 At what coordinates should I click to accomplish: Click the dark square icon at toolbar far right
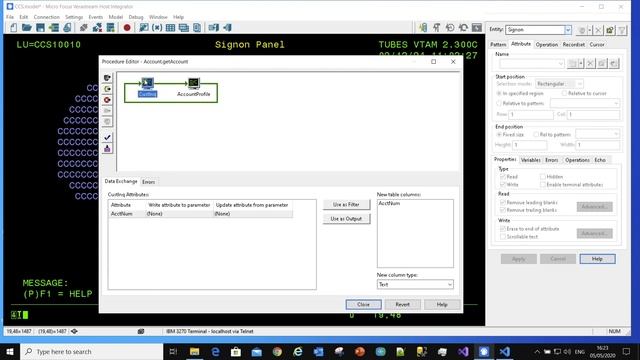pos(477,28)
